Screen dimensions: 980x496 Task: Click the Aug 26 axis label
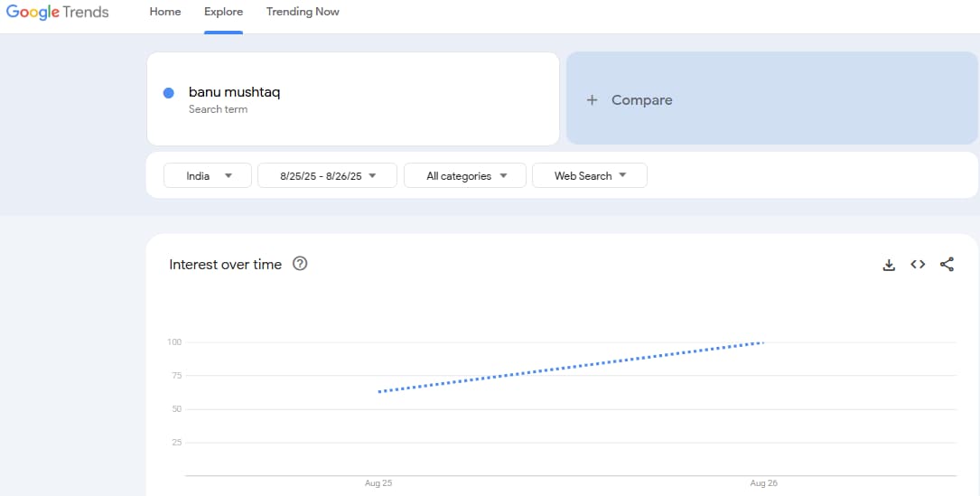[x=764, y=483]
